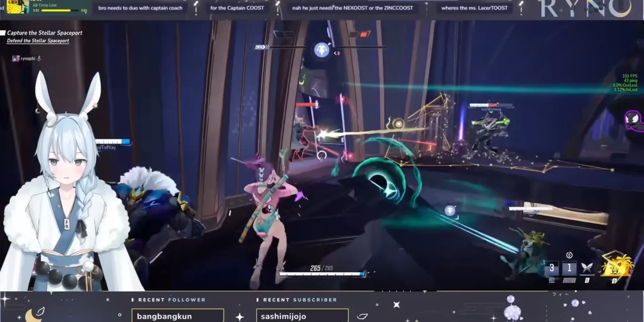Click the song progress bar in the music widget
The width and height of the screenshot is (644, 322).
(x=60, y=10)
